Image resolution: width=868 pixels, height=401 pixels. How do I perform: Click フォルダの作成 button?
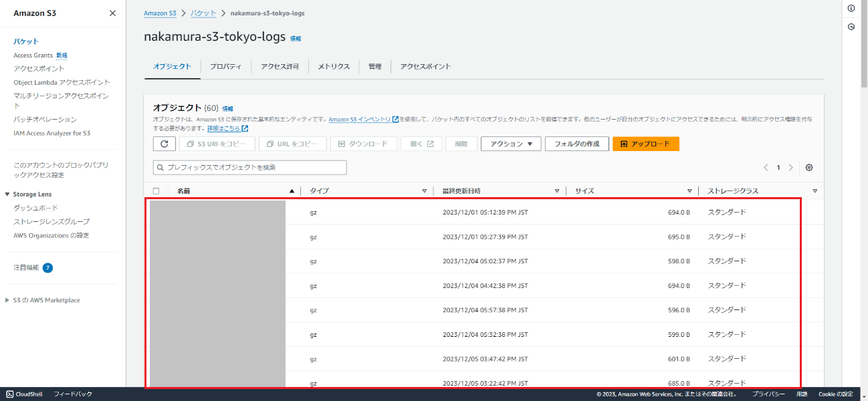click(x=576, y=144)
